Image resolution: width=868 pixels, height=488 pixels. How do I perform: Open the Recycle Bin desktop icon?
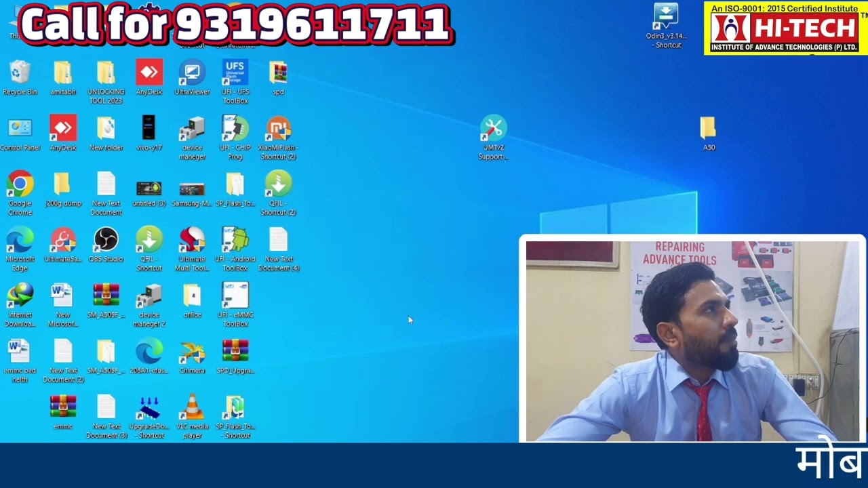(20, 78)
